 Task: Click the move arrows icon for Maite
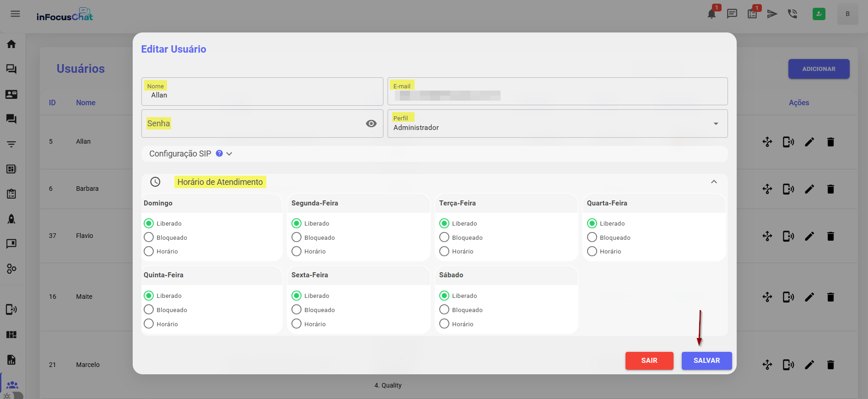tap(767, 297)
